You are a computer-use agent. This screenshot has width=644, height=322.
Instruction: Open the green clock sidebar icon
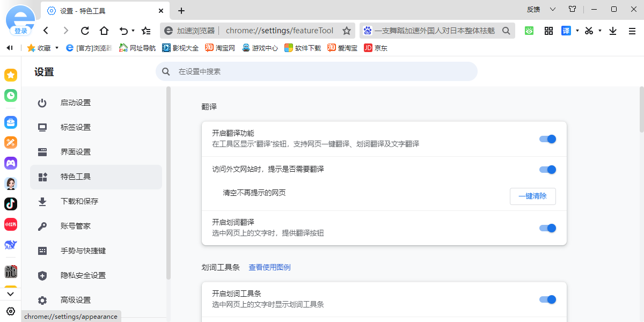pos(11,96)
